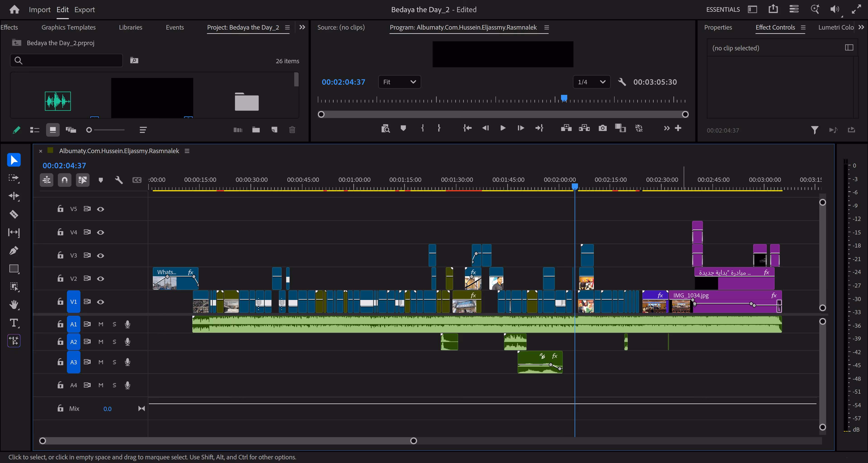Open Libraries panel tab
The width and height of the screenshot is (868, 463).
click(130, 27)
